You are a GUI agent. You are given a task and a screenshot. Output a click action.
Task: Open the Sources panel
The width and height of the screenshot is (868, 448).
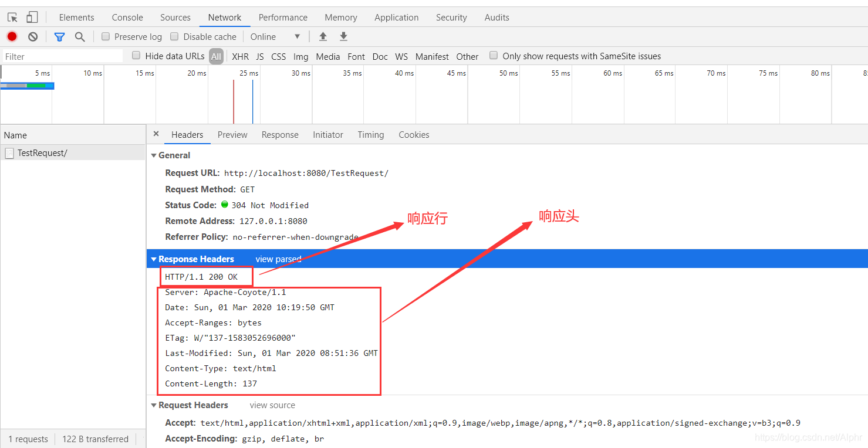(175, 18)
